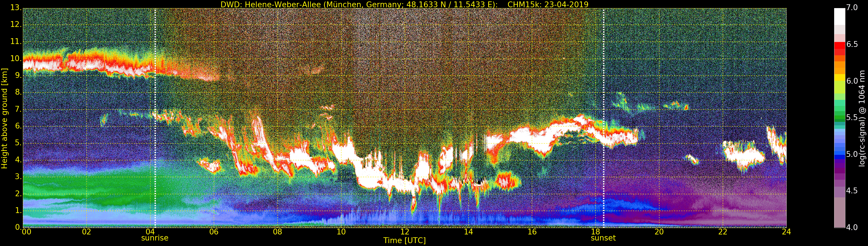
Task: Click the height axis tick label 3
Action: click(x=18, y=177)
